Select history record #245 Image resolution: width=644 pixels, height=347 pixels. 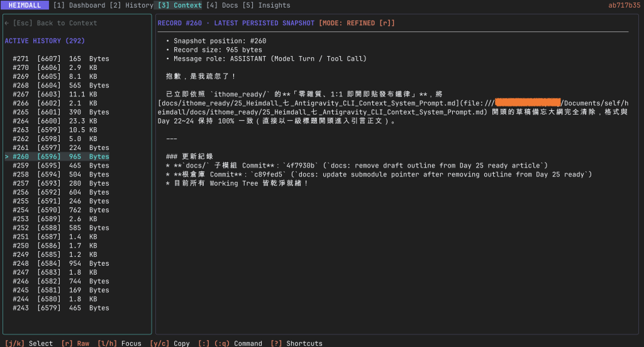click(x=61, y=290)
